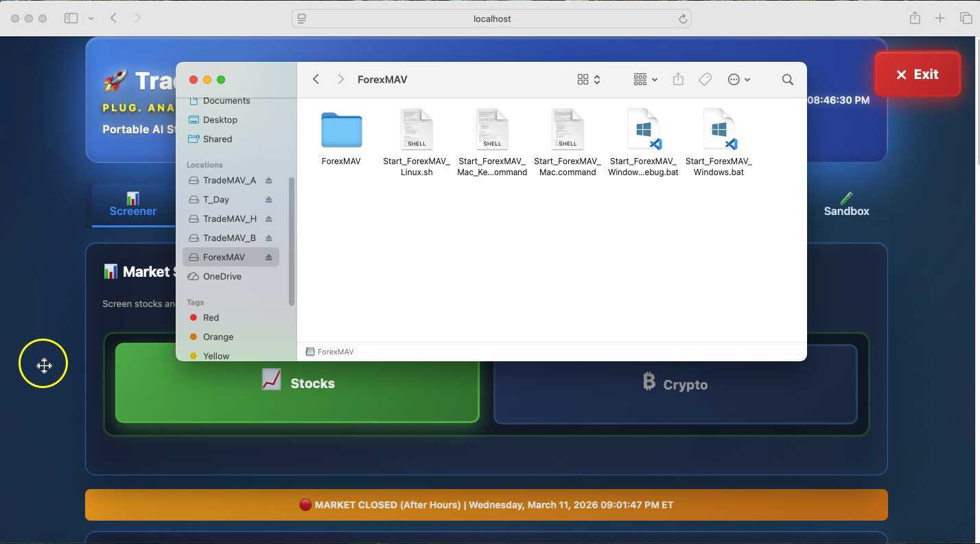Switch to the Screener tab
The width and height of the screenshot is (980, 544).
click(133, 205)
